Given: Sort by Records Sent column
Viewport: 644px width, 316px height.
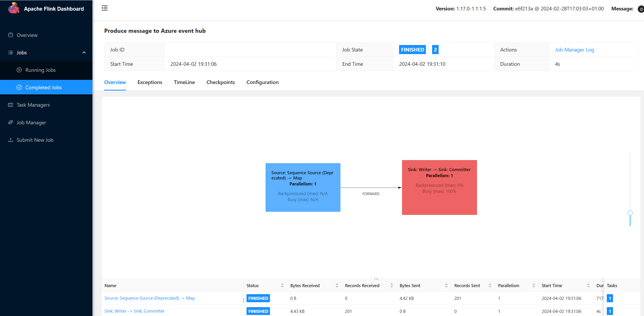Looking at the screenshot, I should click(x=490, y=286).
